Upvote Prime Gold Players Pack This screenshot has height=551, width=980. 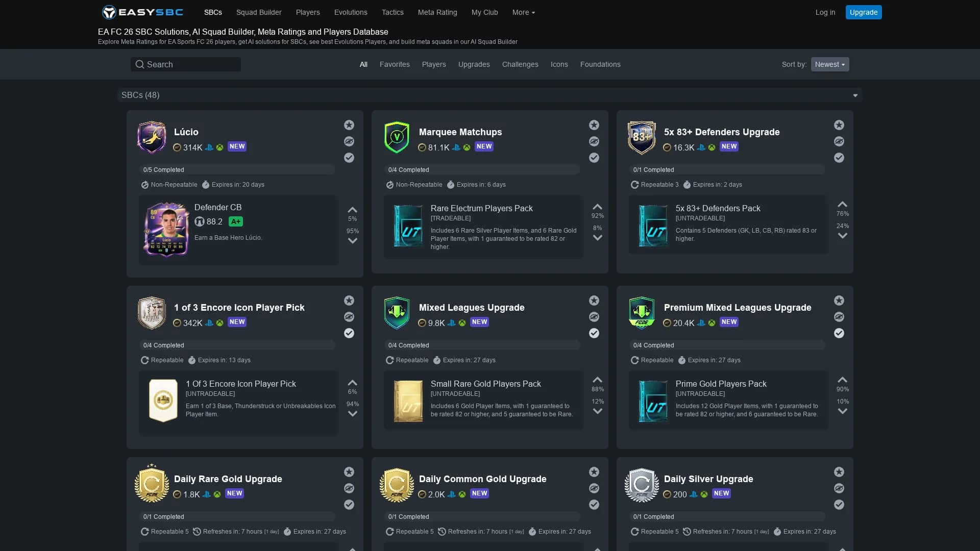[x=842, y=380]
